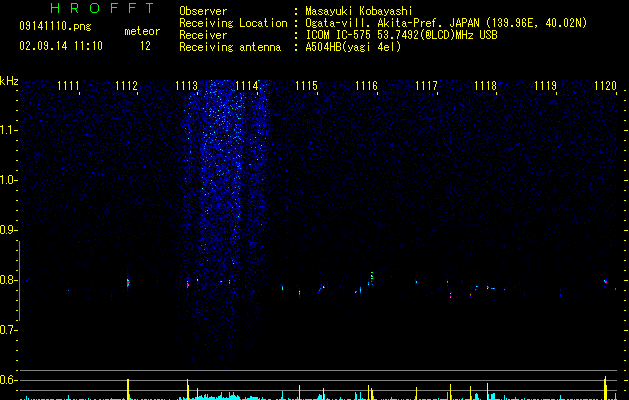Click the 0.9 kHz frequency label
The image size is (629, 400).
(x=8, y=230)
